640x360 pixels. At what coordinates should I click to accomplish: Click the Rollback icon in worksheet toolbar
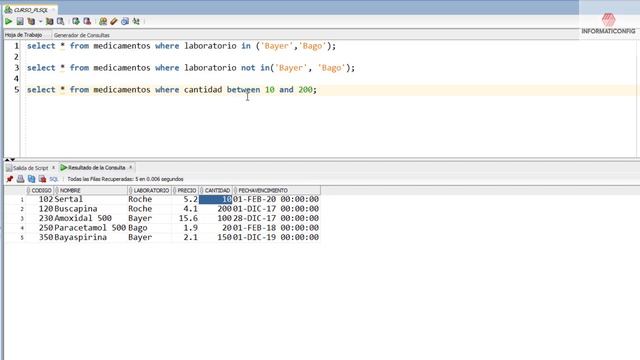click(87, 21)
